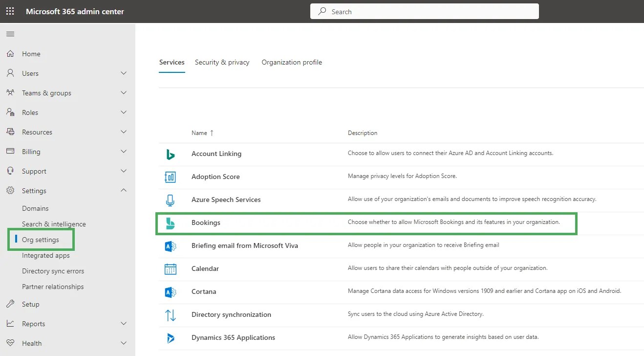Click the Azure Speech Services microphone icon
Image resolution: width=644 pixels, height=356 pixels.
pos(171,200)
